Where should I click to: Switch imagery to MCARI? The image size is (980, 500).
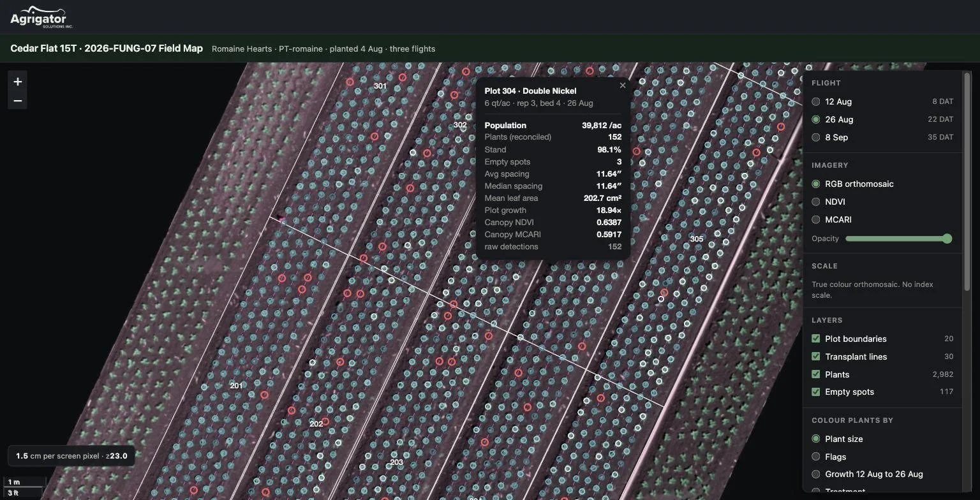point(815,219)
